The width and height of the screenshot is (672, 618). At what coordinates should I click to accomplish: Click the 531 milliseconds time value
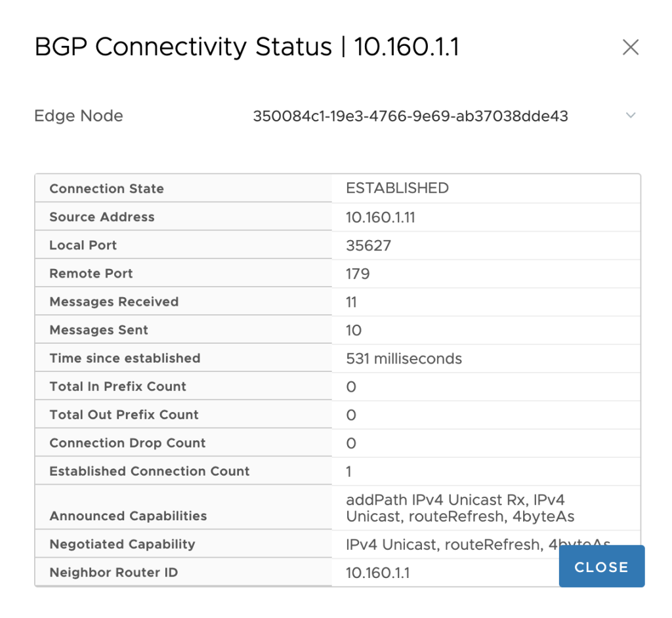pyautogui.click(x=404, y=359)
